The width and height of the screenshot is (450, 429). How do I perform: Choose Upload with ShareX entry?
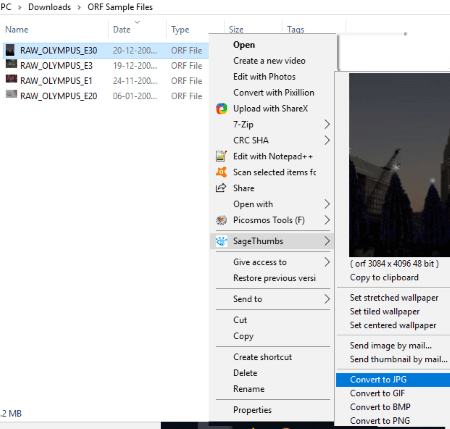tap(271, 109)
